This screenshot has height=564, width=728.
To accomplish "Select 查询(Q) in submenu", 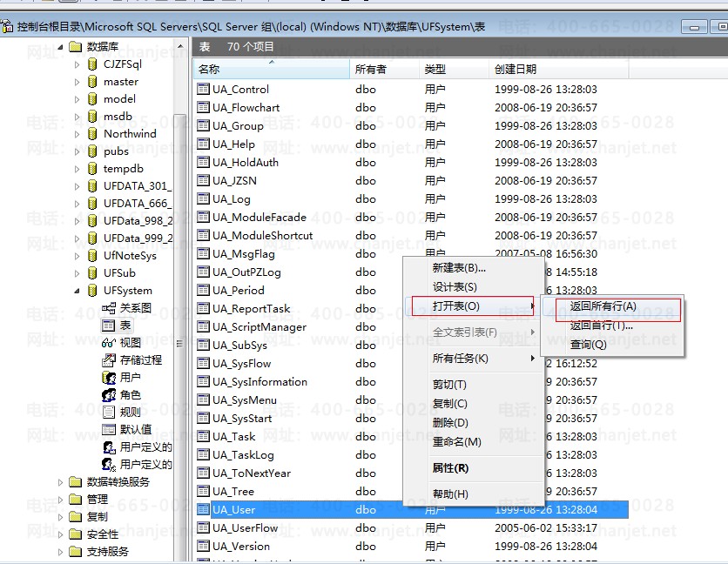I will (x=613, y=345).
